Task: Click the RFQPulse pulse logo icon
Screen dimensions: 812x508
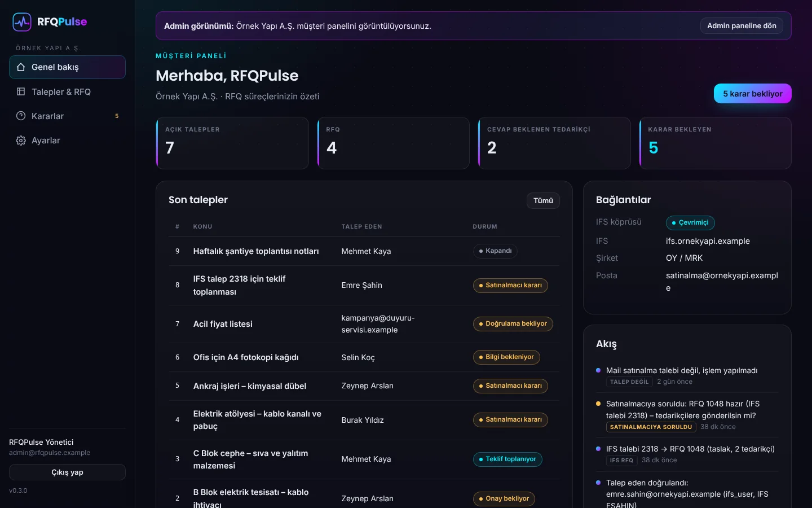Action: pyautogui.click(x=22, y=22)
